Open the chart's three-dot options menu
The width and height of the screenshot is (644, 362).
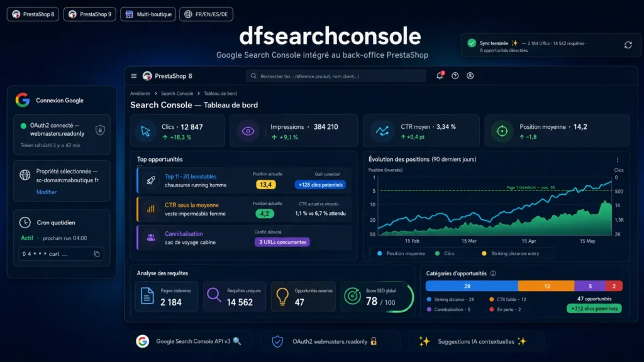(x=618, y=160)
